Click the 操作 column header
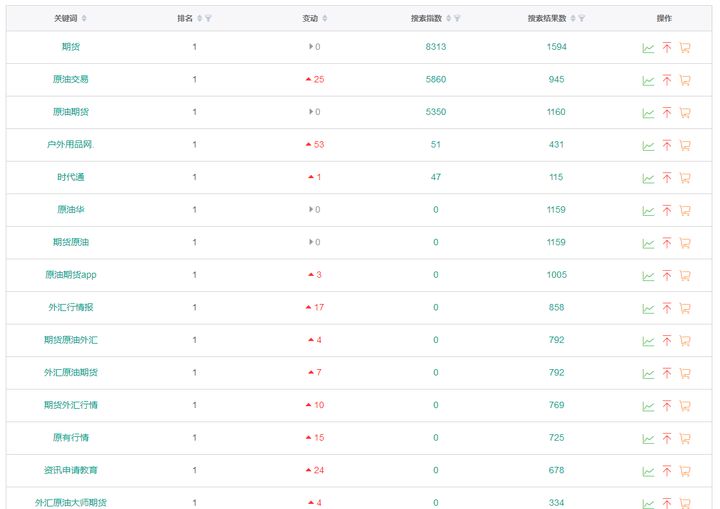 (x=664, y=18)
